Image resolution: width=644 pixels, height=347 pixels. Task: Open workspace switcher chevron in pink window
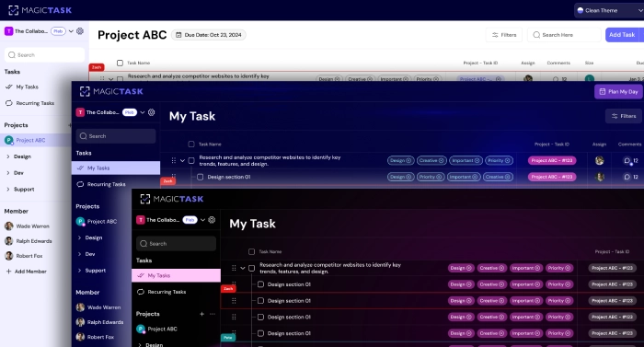(x=202, y=220)
